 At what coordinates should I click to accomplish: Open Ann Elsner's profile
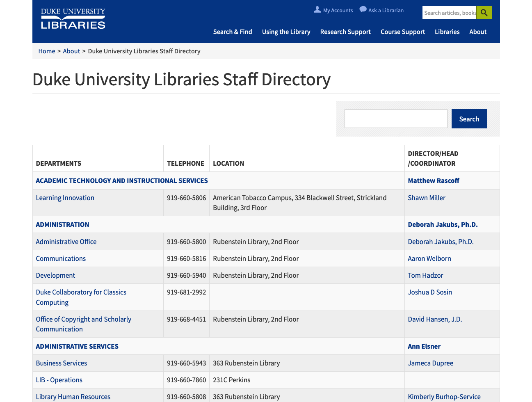[424, 346]
